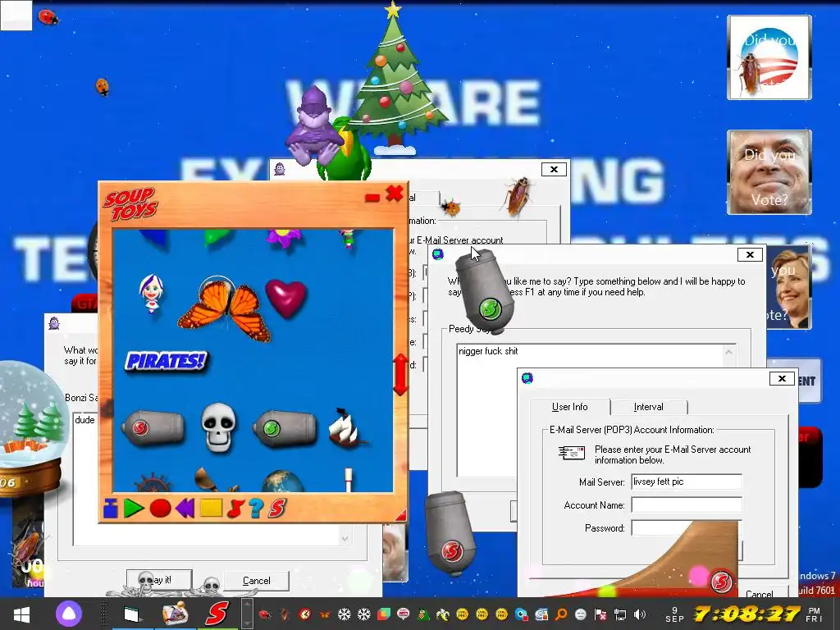Click the scroll up arrow in Peedy's text area
The height and width of the screenshot is (630, 840).
point(728,352)
